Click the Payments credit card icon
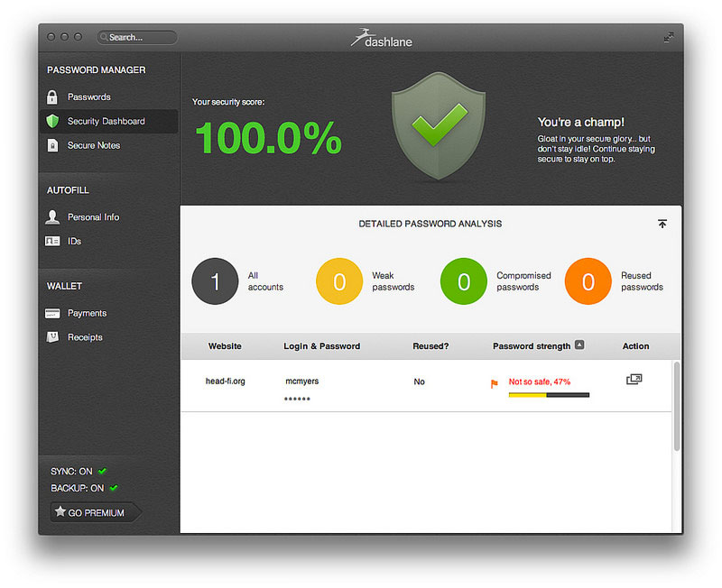Viewport: 722px width, 588px height. 52,313
